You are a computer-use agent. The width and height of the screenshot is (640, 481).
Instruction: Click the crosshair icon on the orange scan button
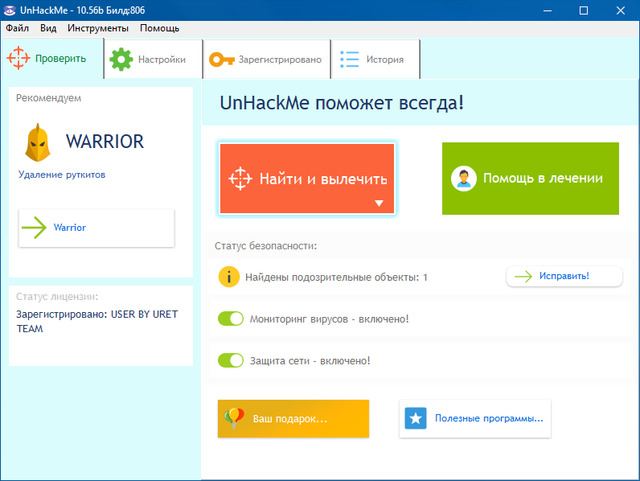click(238, 179)
